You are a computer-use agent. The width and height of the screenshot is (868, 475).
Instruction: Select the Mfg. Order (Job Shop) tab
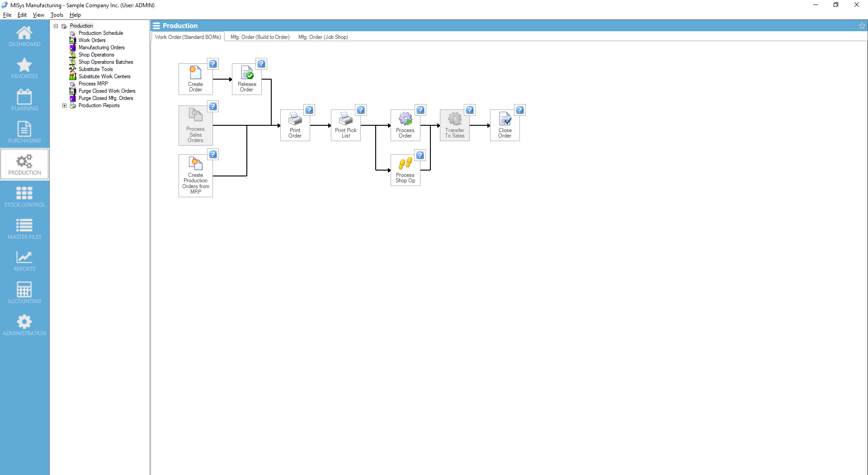323,37
